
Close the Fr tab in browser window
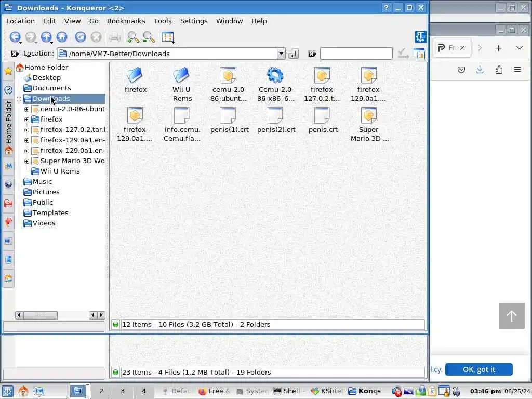462,48
